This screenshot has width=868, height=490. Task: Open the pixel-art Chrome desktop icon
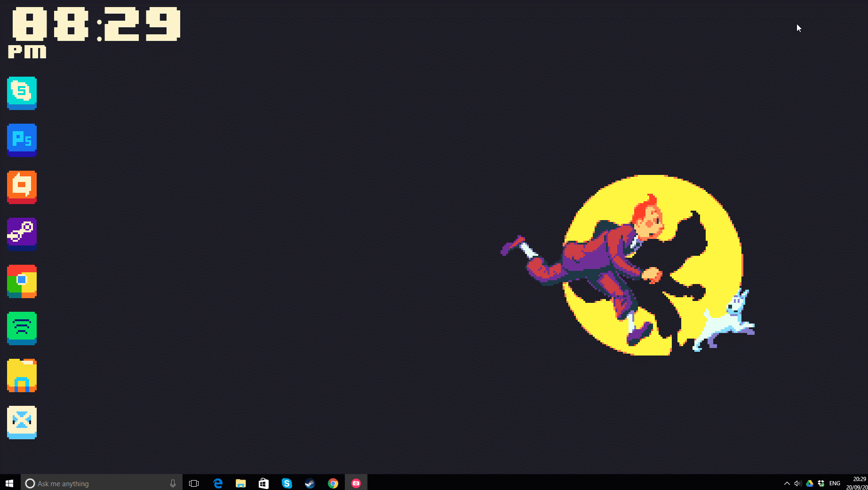click(x=22, y=281)
